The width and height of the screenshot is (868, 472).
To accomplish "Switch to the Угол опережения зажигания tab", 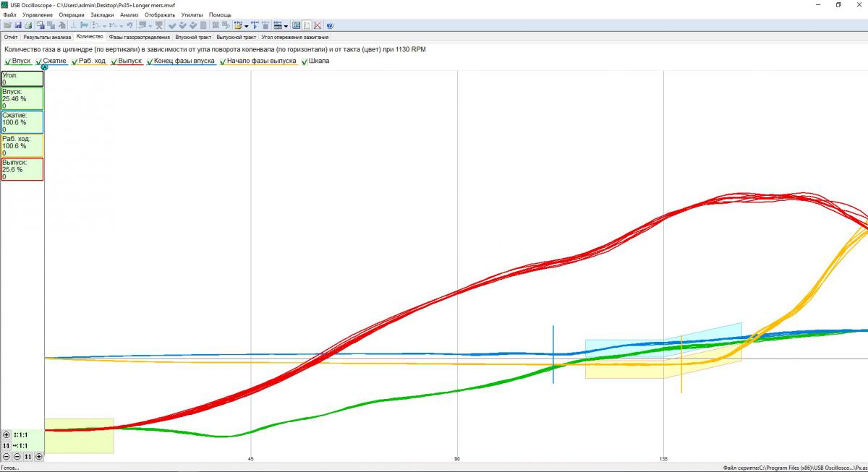I will pos(294,36).
